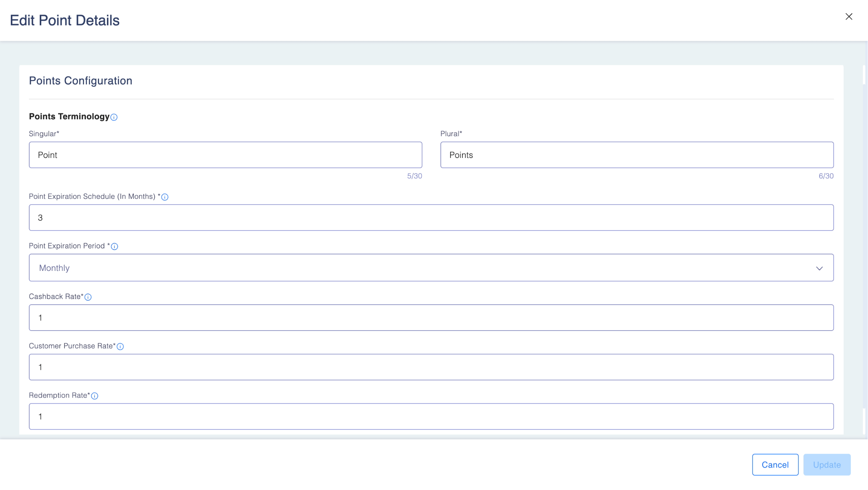The height and width of the screenshot is (490, 868).
Task: Focus the Singular terminology input field
Action: point(225,155)
